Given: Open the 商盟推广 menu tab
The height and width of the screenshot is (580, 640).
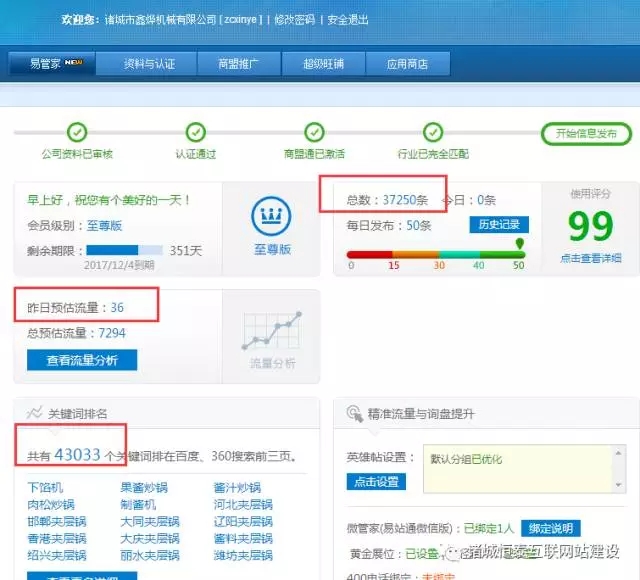Looking at the screenshot, I should tap(238, 63).
